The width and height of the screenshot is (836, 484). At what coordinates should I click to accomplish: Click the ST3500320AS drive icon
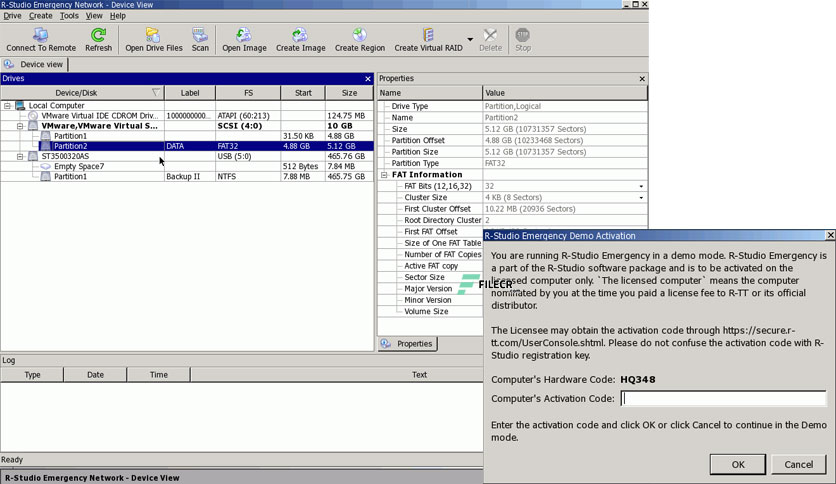point(33,156)
